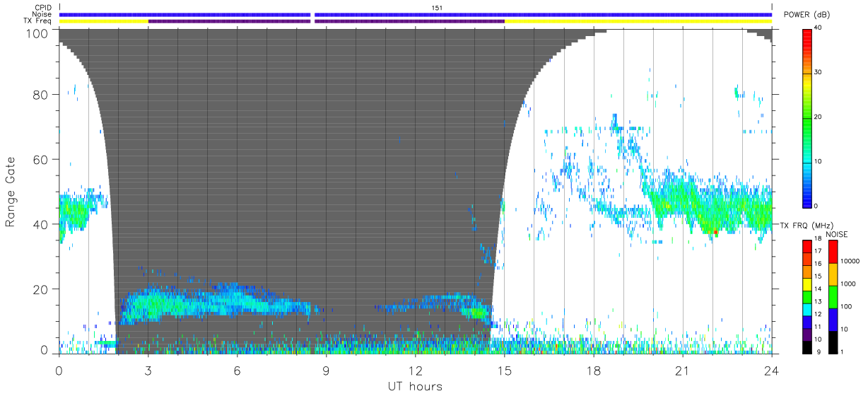The height and width of the screenshot is (401, 868).
Task: Click the "3" UT hours tick label
Action: tap(148, 370)
